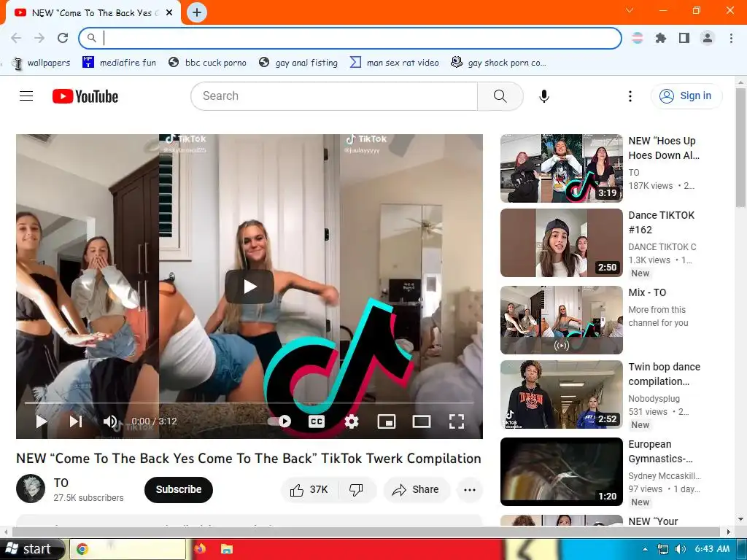Viewport: 747px width, 560px height.
Task: Go back in browser history
Action: 16,38
